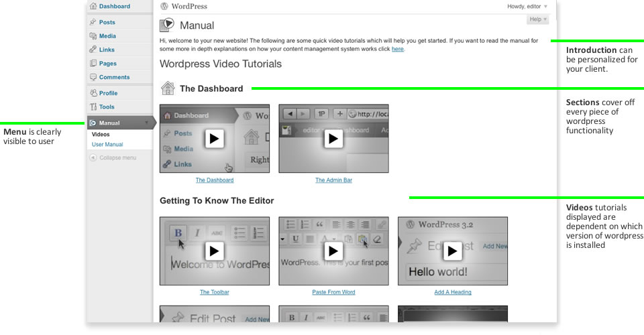Screen dimensions: 644x335
Task: Open the Videos submenu item
Action: click(101, 135)
